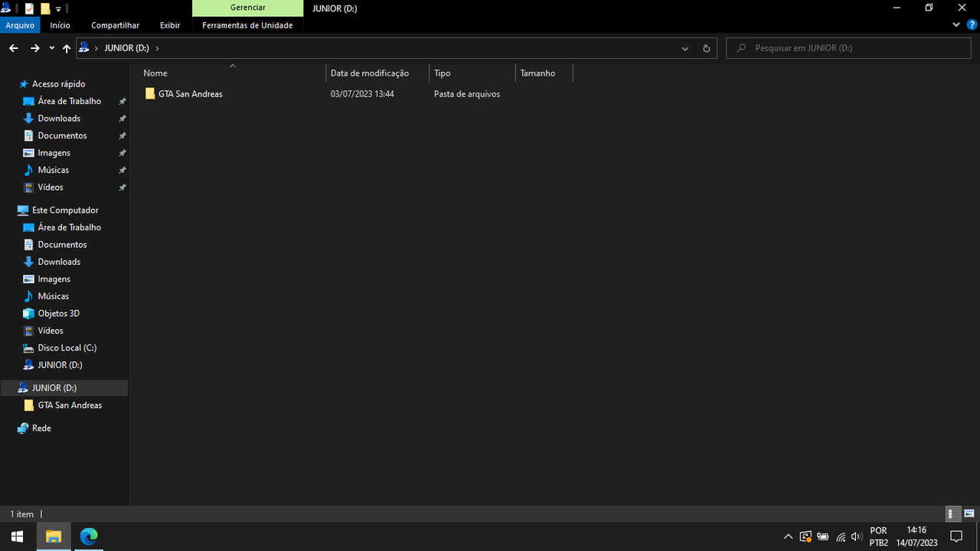This screenshot has width=980, height=551.
Task: Launch Microsoft Edge from taskbar
Action: tap(89, 536)
